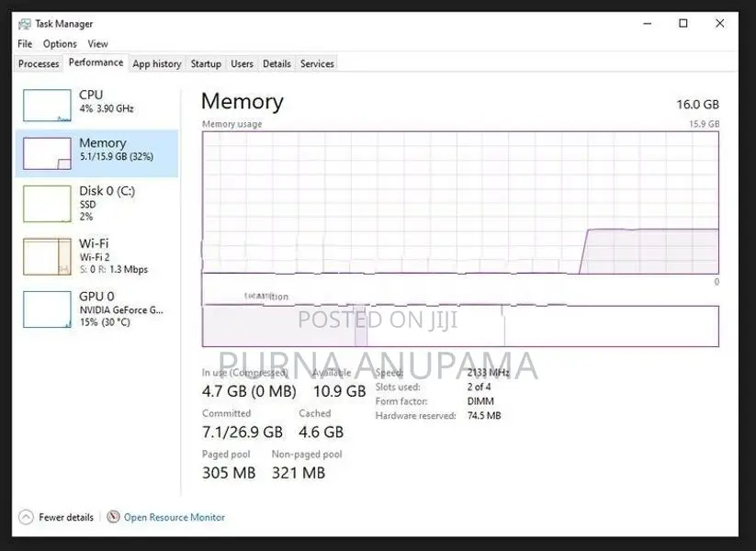Switch to the Processes tab

[x=39, y=63]
